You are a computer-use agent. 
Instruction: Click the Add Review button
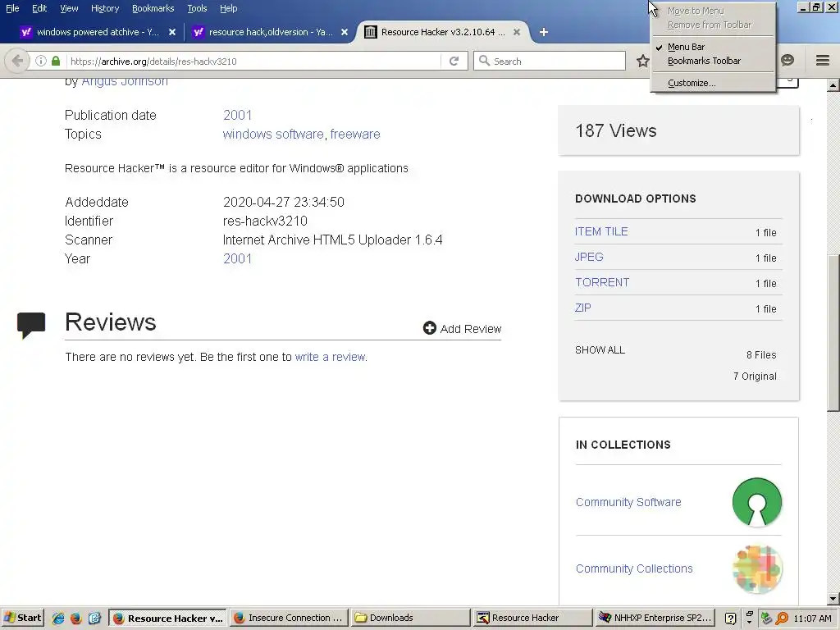tap(462, 328)
